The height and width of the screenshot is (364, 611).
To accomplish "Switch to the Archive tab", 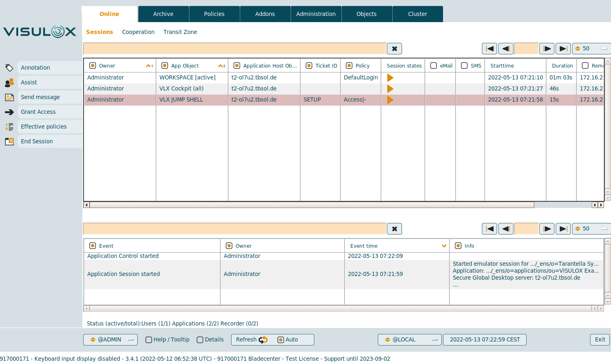I will (x=163, y=14).
